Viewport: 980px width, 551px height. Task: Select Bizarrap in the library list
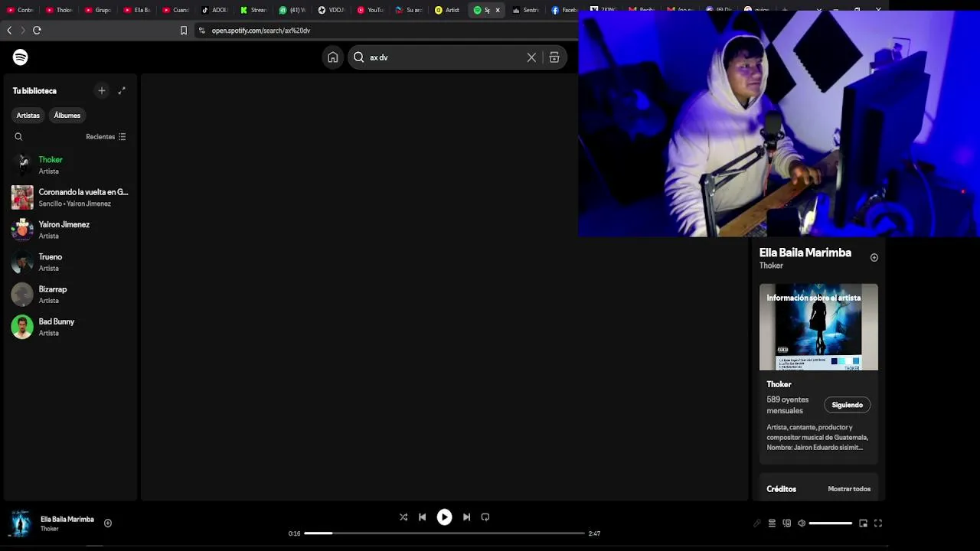70,295
